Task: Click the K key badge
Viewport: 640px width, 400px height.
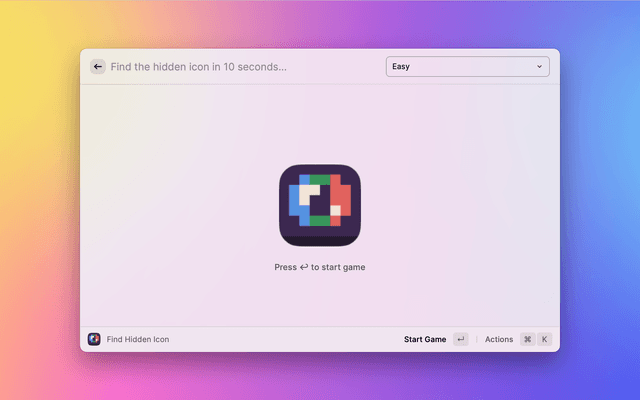Action: coord(545,339)
